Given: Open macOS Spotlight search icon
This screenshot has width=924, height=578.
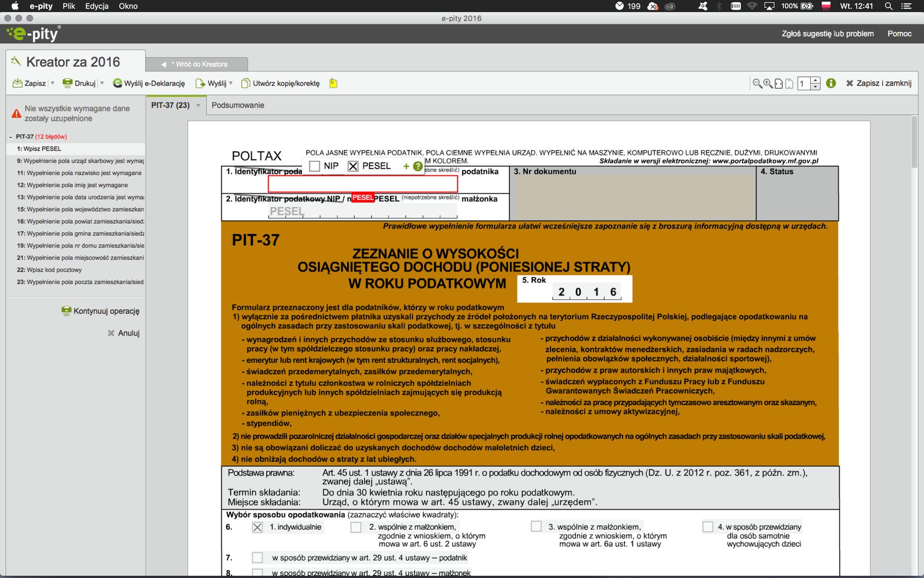Looking at the screenshot, I should coord(889,6).
